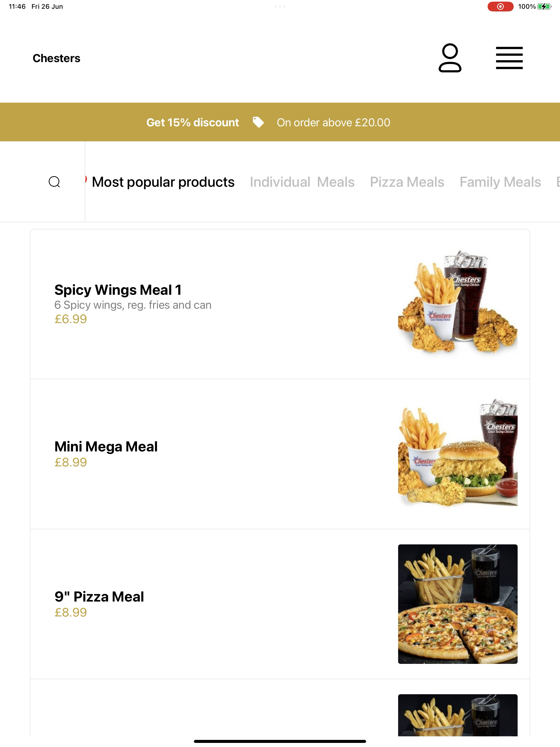Tap the home indicator bar at bottom
Viewport: 560px width, 747px height.
[x=280, y=741]
